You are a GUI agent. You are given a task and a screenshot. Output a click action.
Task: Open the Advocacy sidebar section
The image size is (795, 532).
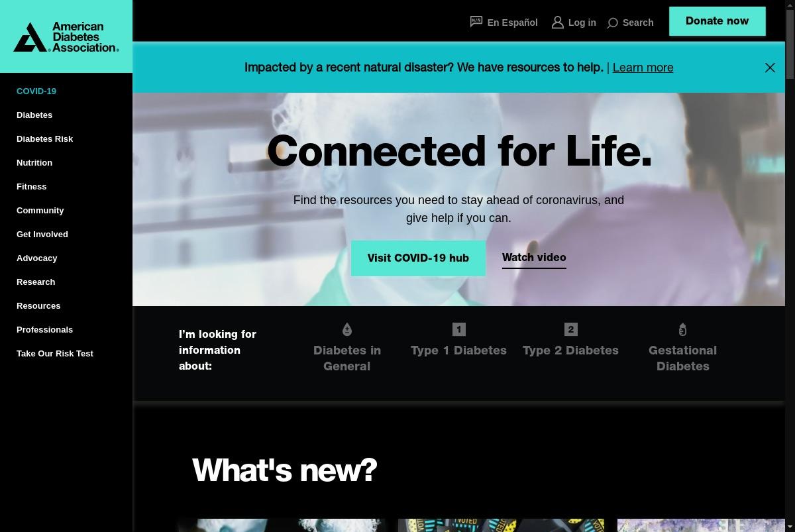click(x=37, y=258)
